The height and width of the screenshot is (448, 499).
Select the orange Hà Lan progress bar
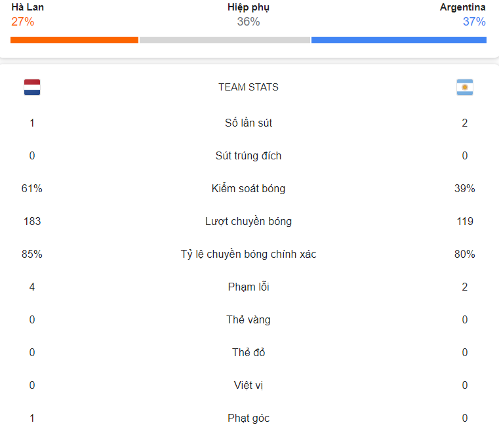point(75,40)
